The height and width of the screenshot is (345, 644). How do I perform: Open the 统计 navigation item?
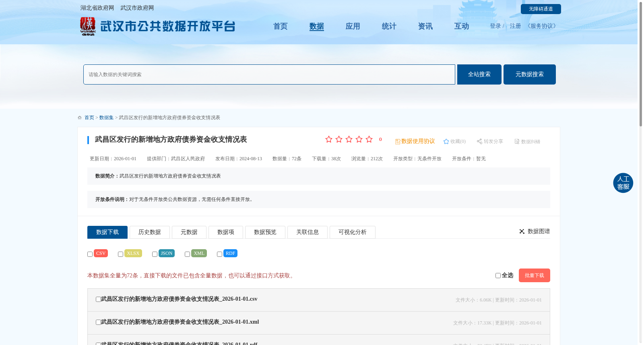tap(389, 26)
